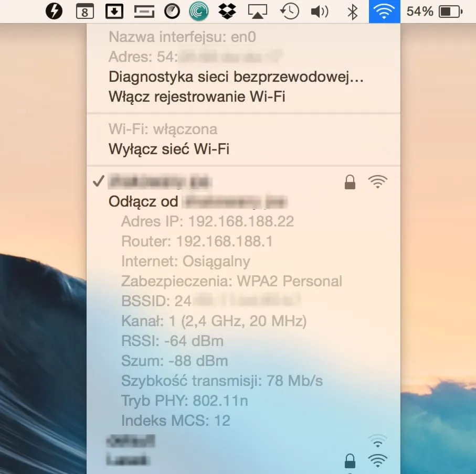This screenshot has height=474, width=476.
Task: Click the lock icon of connected network
Action: coord(350,182)
